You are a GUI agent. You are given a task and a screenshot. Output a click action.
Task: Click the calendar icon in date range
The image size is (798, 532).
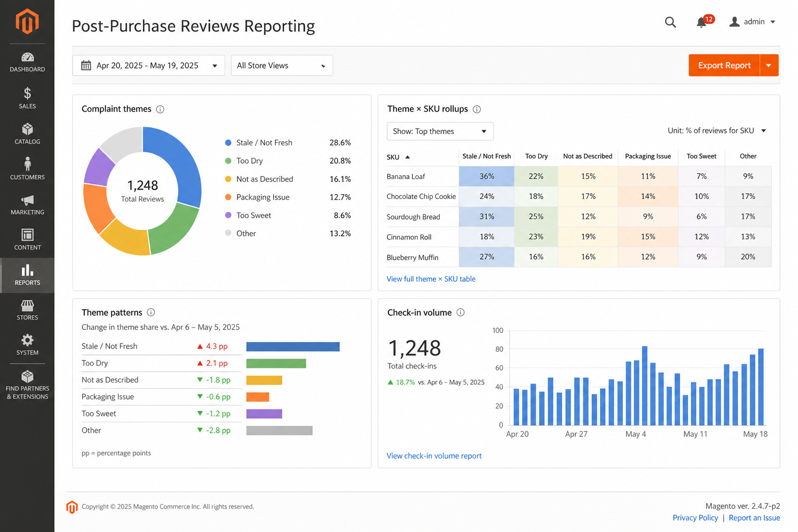pos(86,65)
